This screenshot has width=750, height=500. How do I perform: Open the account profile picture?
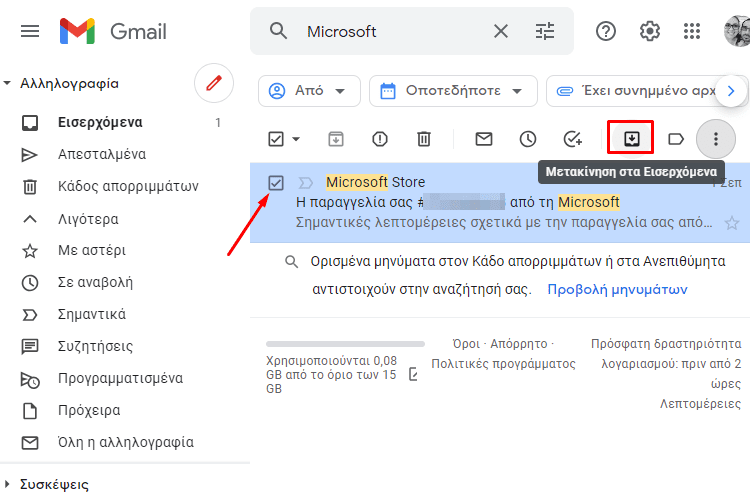737,31
